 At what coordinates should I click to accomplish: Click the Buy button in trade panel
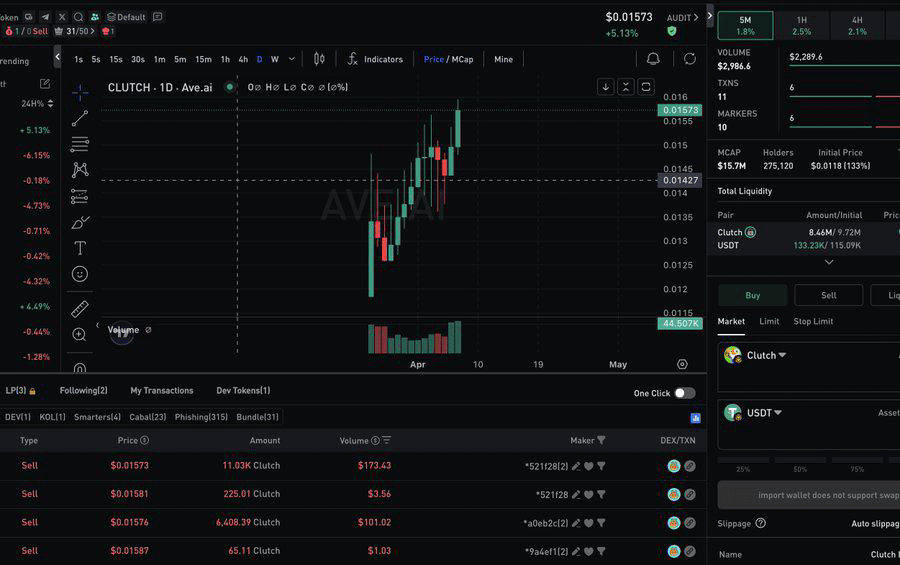pyautogui.click(x=752, y=295)
